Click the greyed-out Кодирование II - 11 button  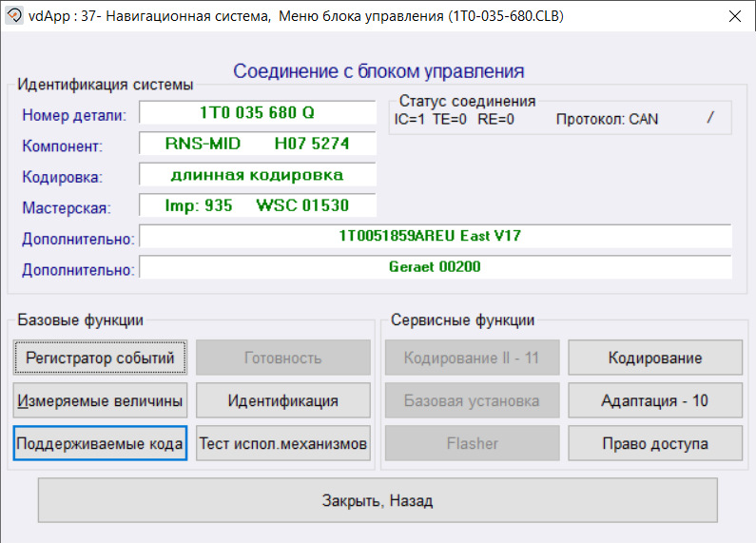[472, 358]
